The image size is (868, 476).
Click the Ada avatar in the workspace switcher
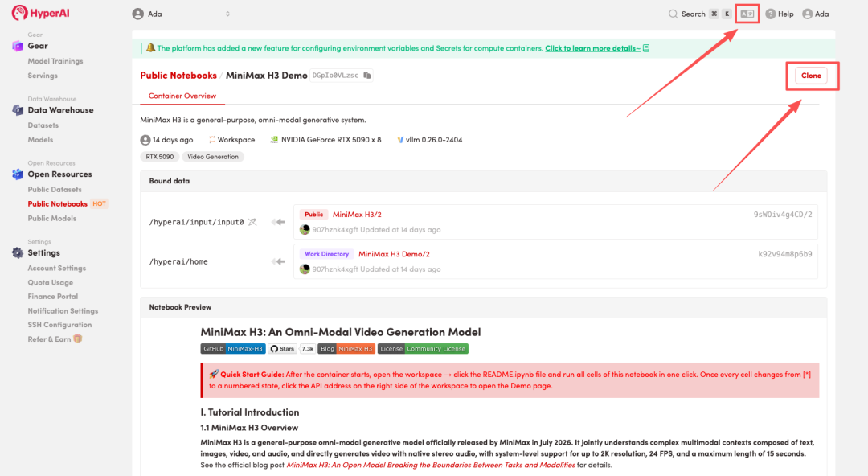pos(138,14)
